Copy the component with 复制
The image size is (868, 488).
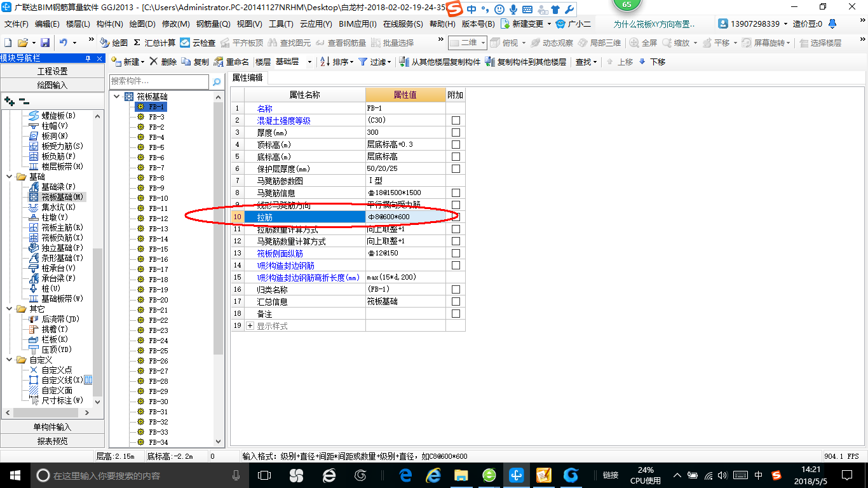tap(195, 62)
